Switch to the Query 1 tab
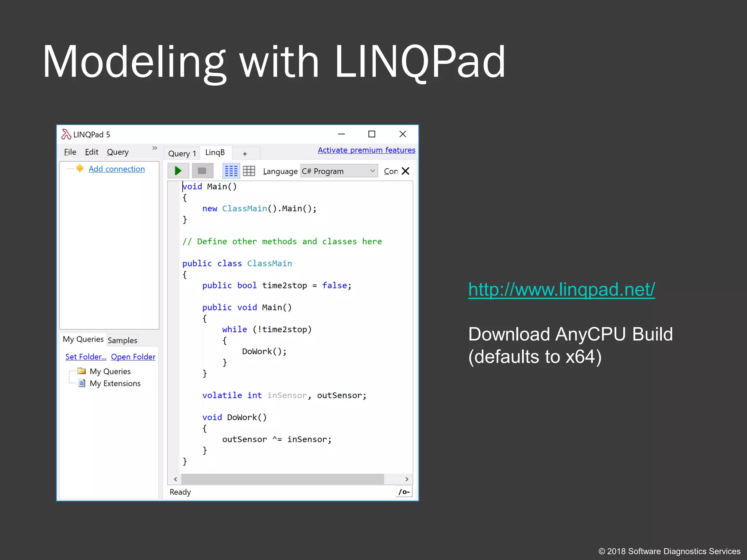 pyautogui.click(x=182, y=153)
